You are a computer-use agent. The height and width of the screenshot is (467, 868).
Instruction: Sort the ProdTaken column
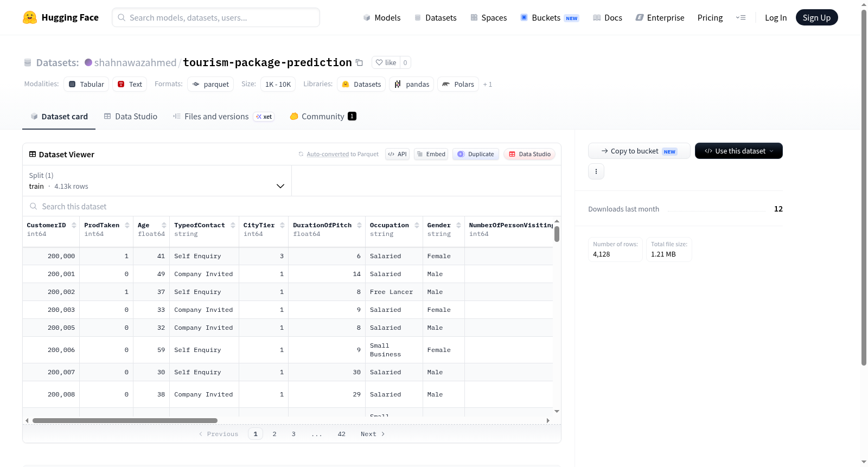(x=127, y=225)
